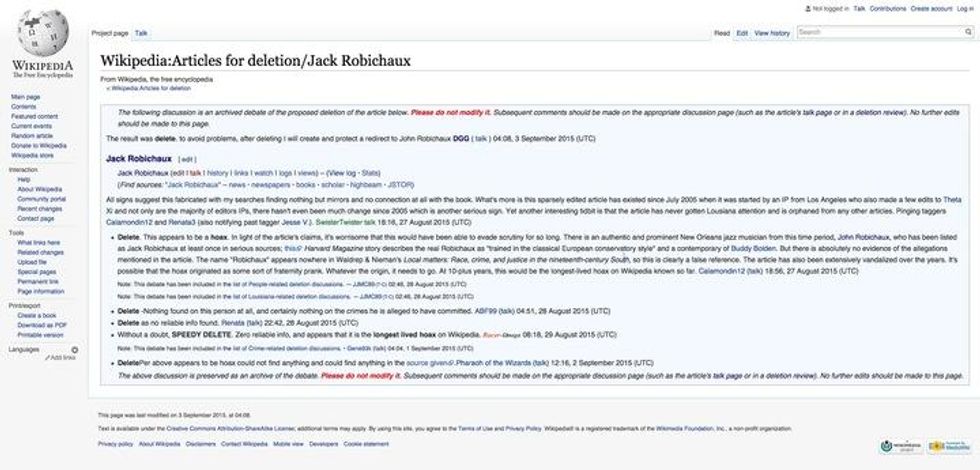The image size is (980, 470).
Task: Open the Talk tab
Action: [141, 33]
